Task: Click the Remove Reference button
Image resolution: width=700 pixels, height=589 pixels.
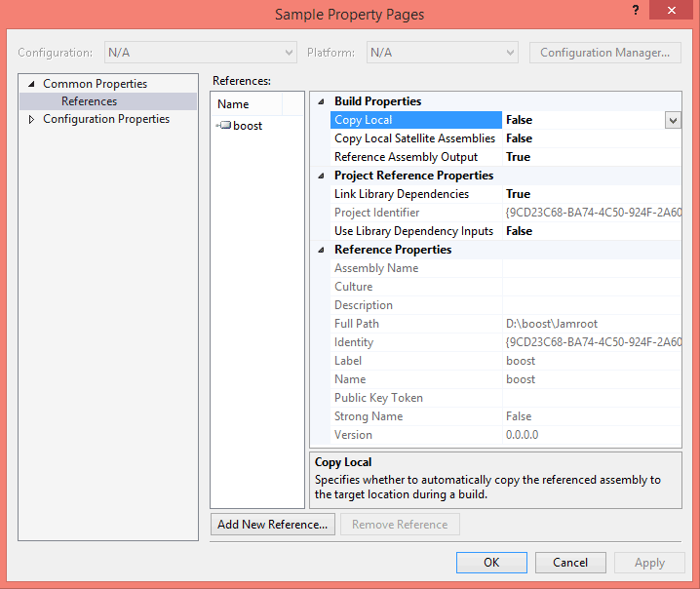Action: pos(400,525)
